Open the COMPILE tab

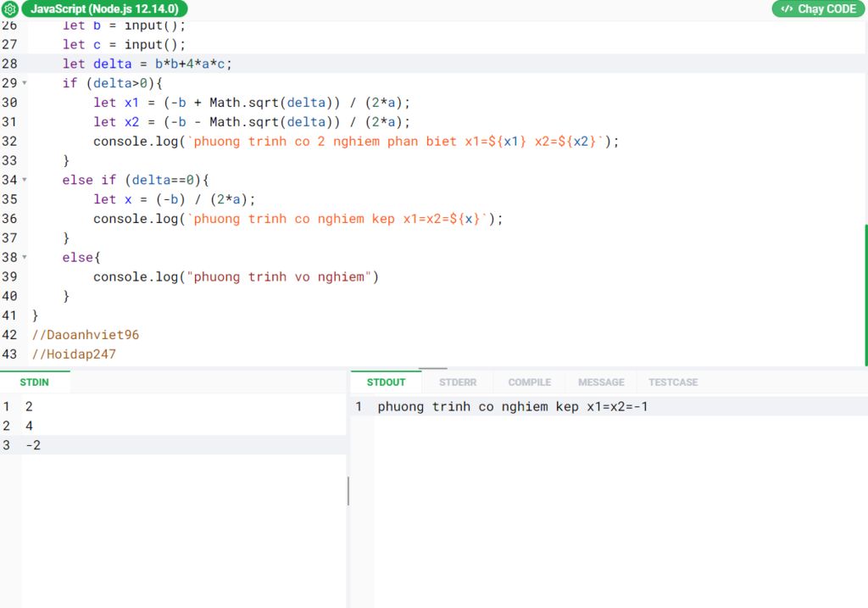click(529, 382)
